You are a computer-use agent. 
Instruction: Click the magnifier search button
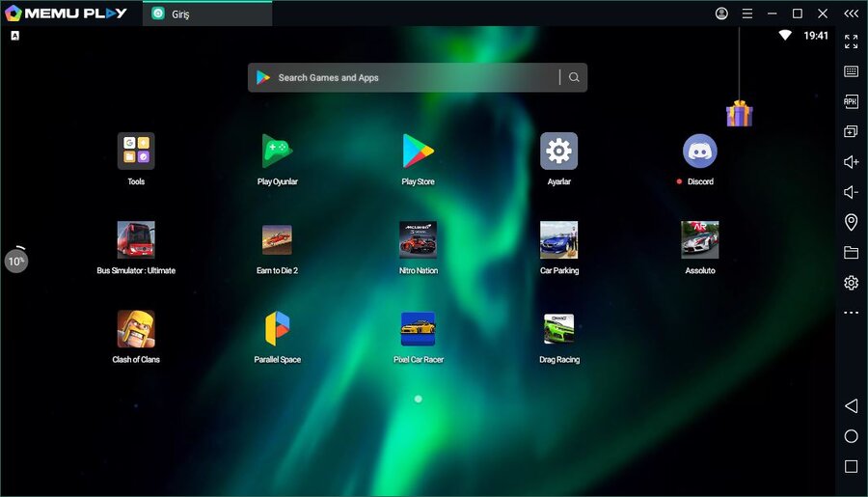(574, 77)
